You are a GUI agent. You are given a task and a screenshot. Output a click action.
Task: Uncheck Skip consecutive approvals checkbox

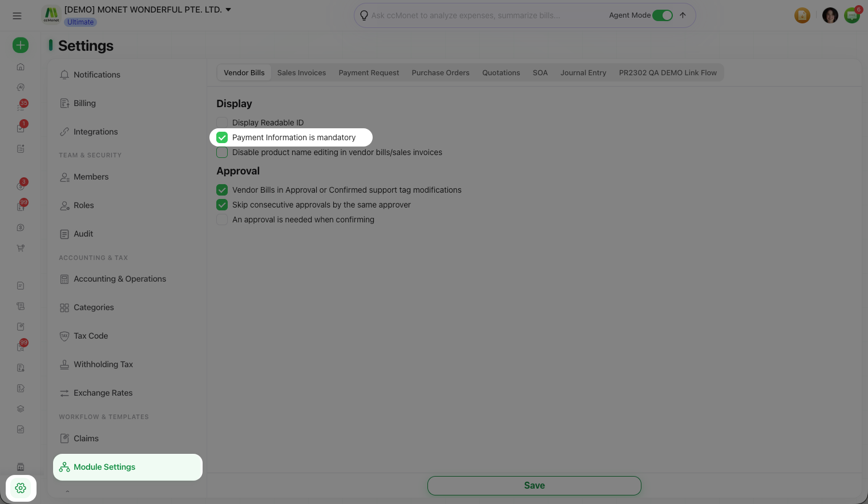tap(222, 205)
